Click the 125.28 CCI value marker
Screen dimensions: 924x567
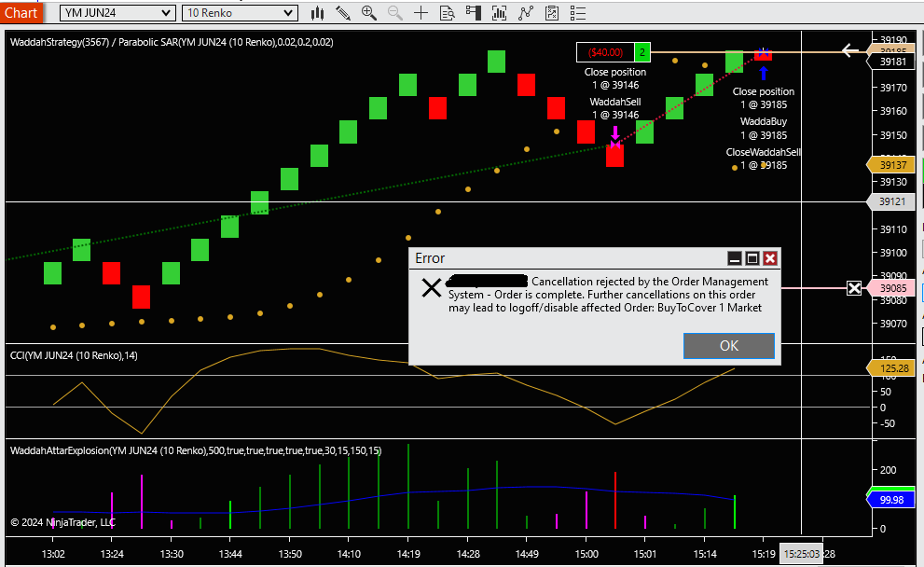892,368
